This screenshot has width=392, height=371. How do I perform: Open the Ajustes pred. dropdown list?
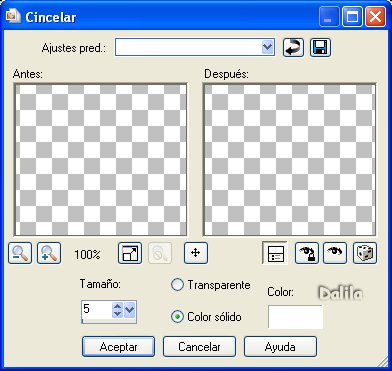click(268, 47)
